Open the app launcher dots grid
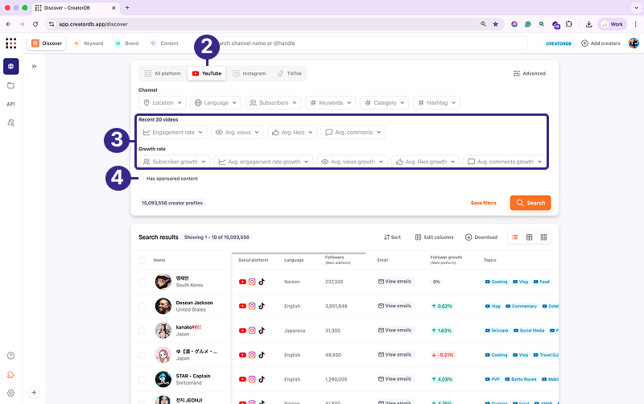Viewport: 644px width, 404px height. [11, 43]
